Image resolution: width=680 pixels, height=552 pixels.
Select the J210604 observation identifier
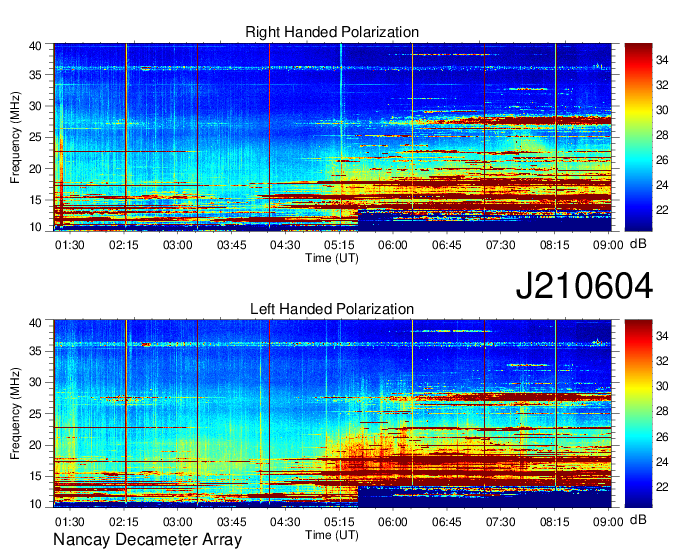click(584, 286)
